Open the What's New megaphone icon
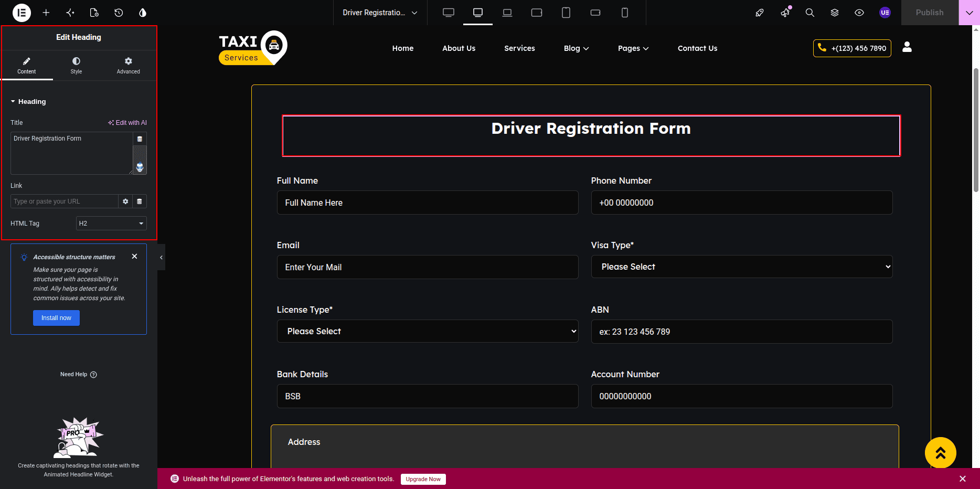This screenshot has width=980, height=489. pos(785,13)
